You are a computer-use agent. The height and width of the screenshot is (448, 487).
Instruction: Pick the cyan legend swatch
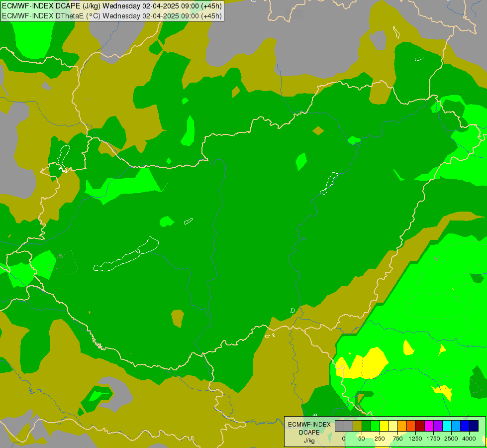point(447,426)
